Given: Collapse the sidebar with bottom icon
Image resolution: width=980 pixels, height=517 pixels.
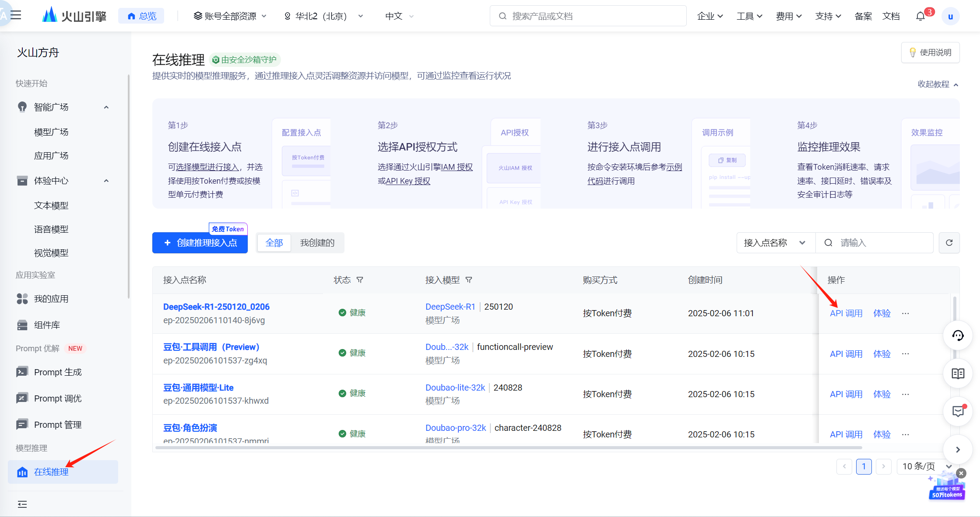Looking at the screenshot, I should point(22,504).
